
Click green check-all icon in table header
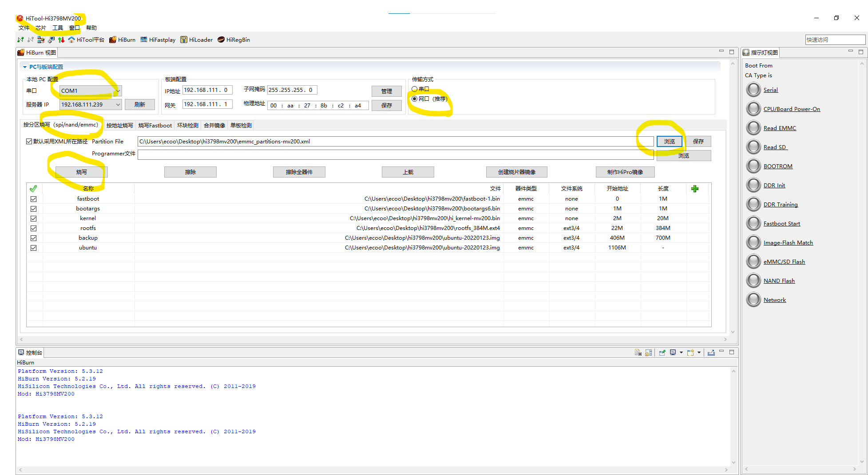pyautogui.click(x=33, y=189)
